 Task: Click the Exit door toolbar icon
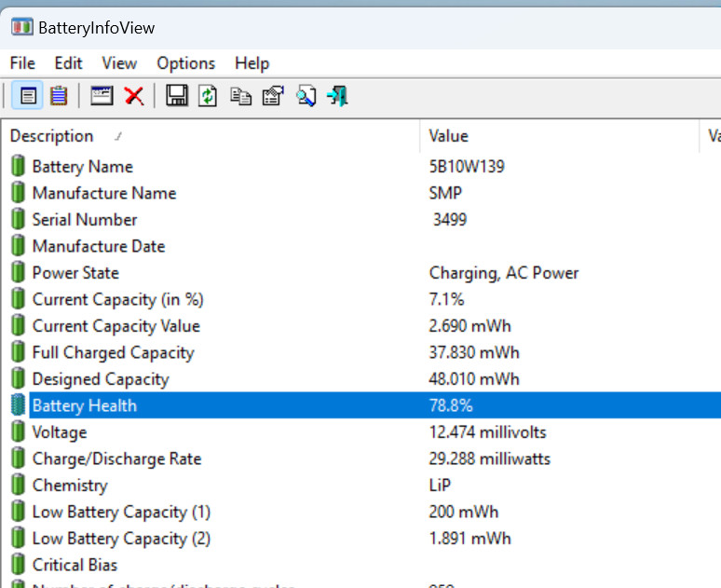tap(337, 95)
